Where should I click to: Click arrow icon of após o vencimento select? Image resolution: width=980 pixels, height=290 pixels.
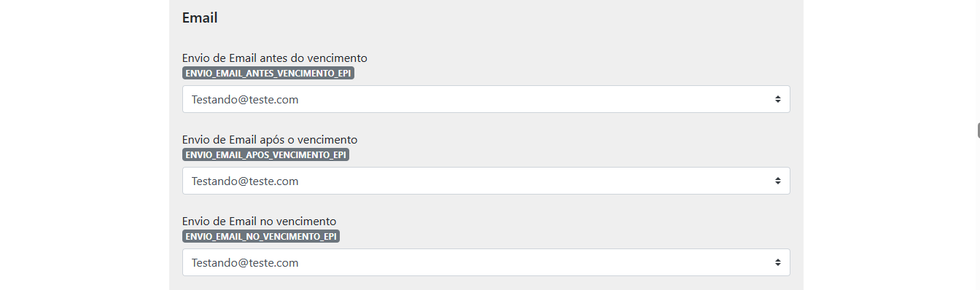pyautogui.click(x=778, y=181)
